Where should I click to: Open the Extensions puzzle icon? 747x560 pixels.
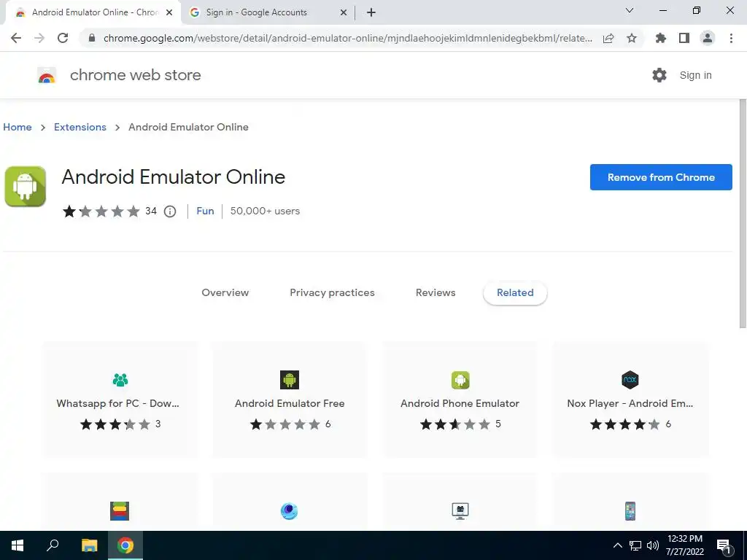(x=661, y=38)
